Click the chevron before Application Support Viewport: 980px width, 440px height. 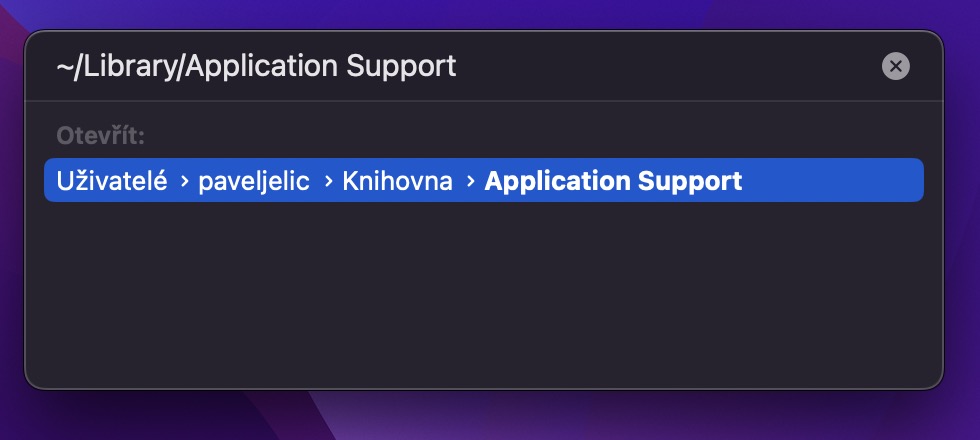(x=470, y=181)
